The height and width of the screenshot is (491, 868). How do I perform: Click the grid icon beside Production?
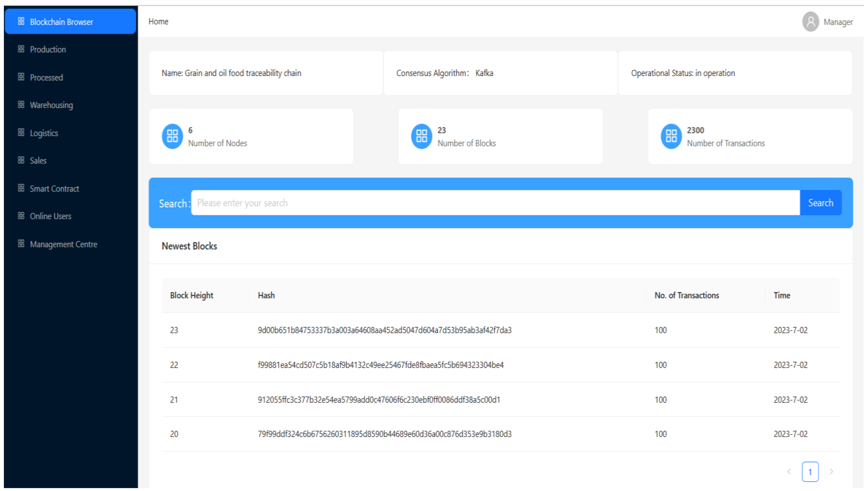(x=21, y=49)
